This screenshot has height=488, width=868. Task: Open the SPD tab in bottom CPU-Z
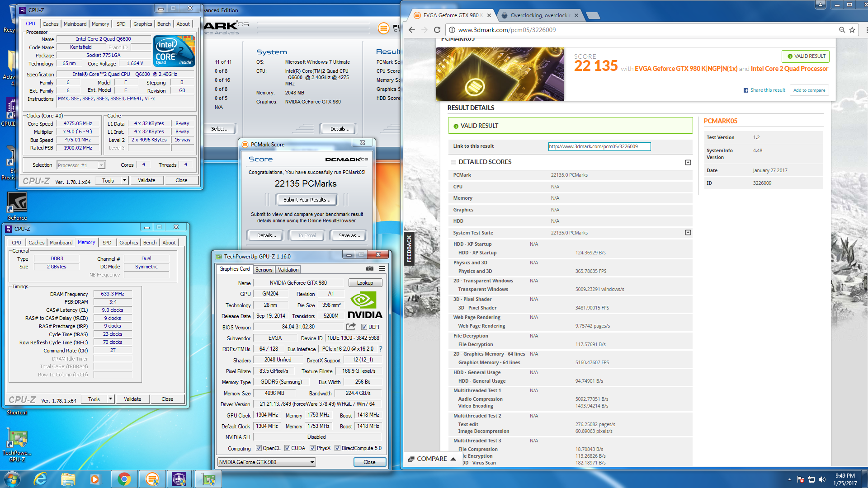107,243
